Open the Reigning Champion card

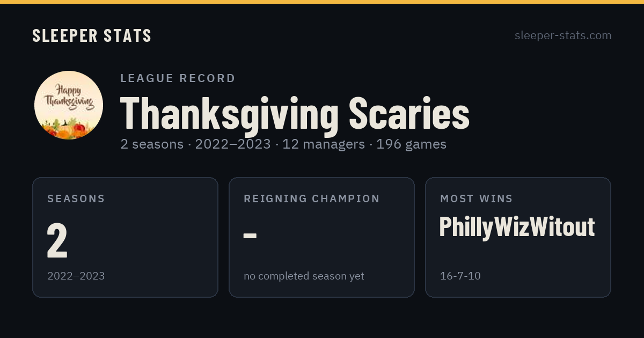321,237
